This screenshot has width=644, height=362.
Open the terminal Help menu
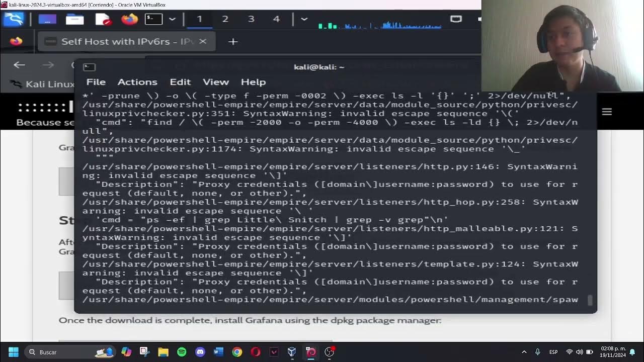[253, 82]
